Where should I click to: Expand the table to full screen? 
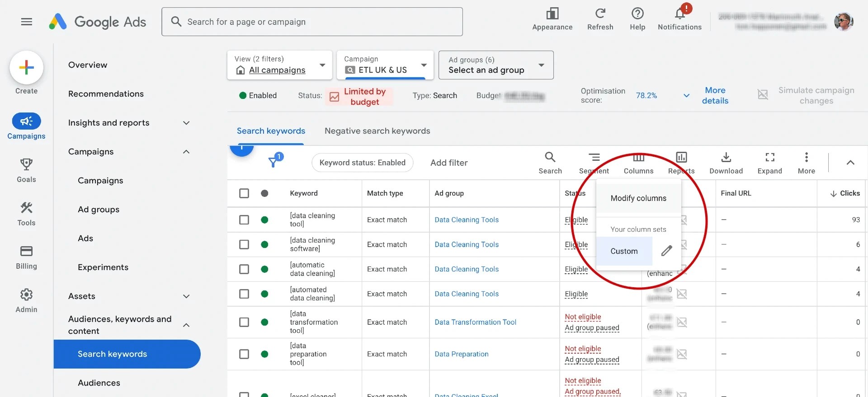click(770, 163)
